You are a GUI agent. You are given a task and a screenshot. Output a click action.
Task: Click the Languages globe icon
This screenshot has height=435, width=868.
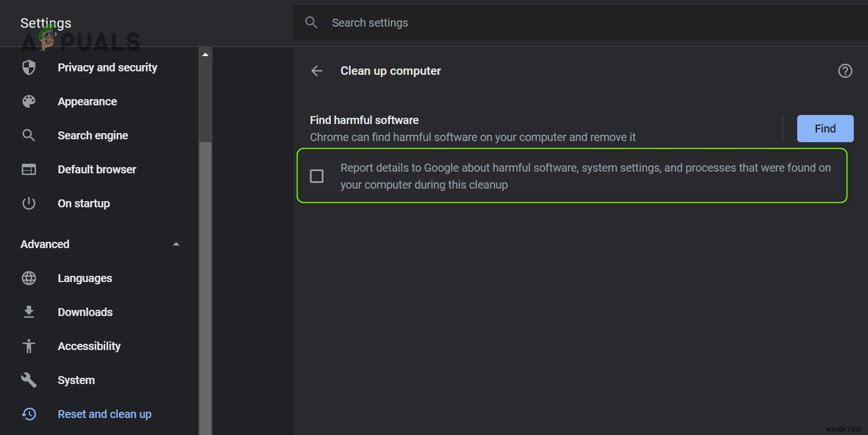[29, 278]
